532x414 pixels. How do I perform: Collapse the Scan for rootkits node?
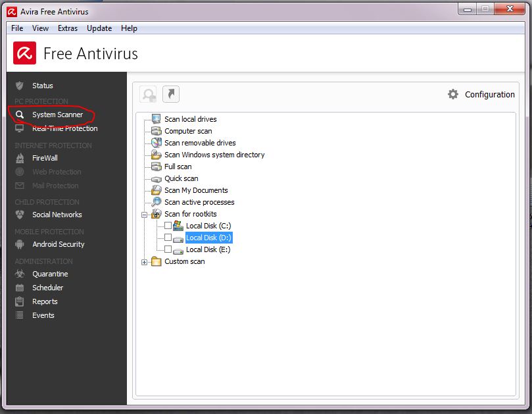145,215
